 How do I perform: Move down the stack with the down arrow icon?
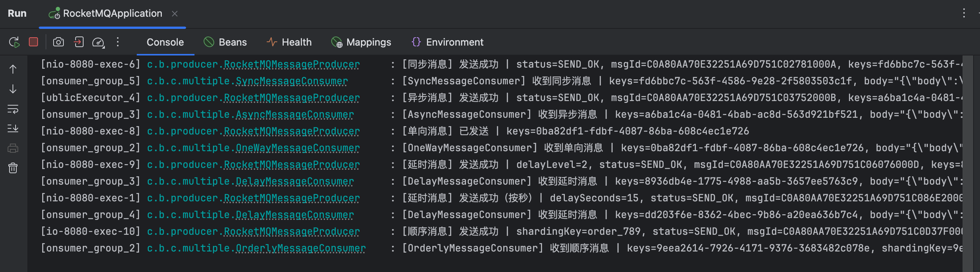[x=13, y=89]
